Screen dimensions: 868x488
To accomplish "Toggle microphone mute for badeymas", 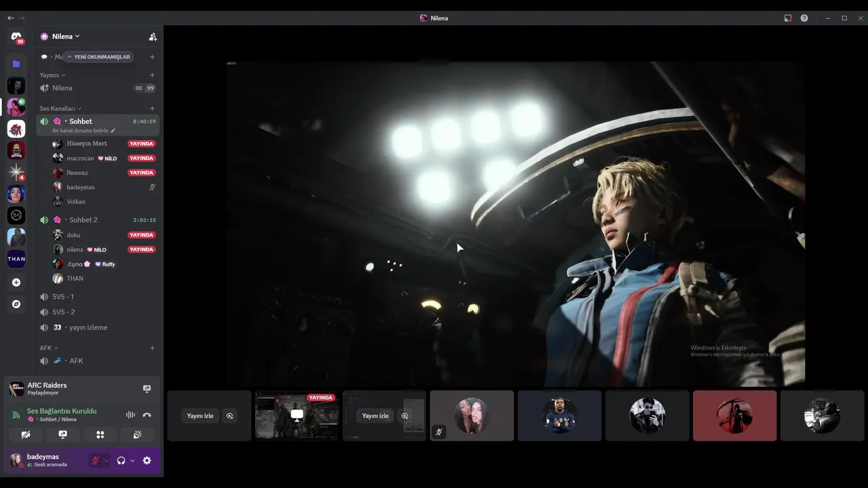I will tap(95, 461).
